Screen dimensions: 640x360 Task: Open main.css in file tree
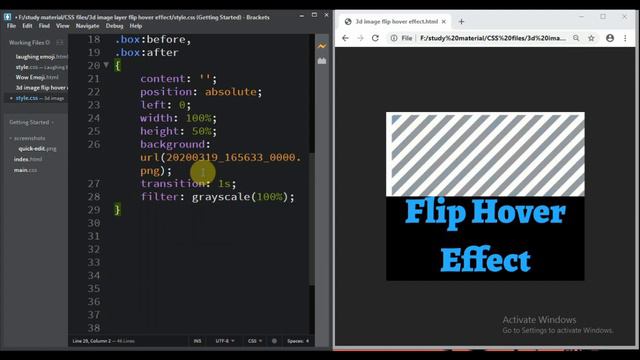[x=25, y=170]
